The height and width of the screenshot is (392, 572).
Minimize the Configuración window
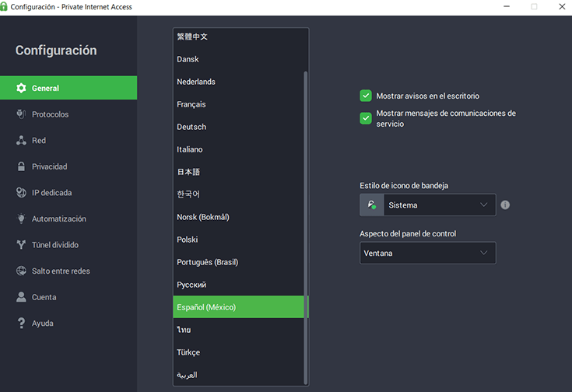[507, 6]
